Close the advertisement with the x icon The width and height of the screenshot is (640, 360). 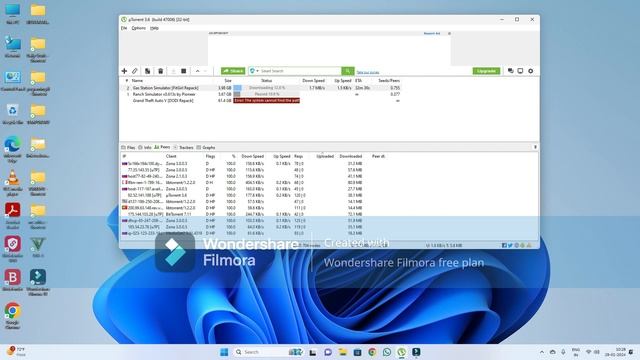(x=449, y=33)
